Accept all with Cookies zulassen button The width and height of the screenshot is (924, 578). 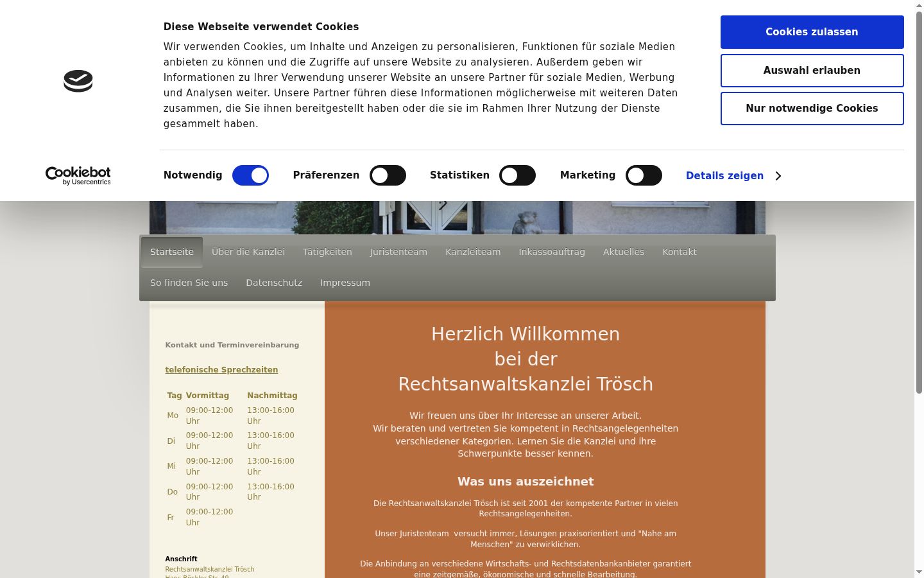pyautogui.click(x=812, y=32)
